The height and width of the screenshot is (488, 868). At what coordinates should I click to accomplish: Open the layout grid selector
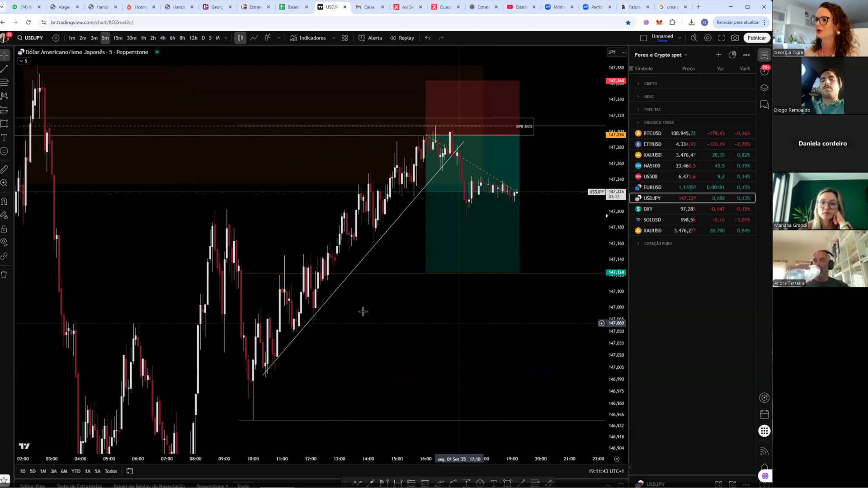click(345, 38)
